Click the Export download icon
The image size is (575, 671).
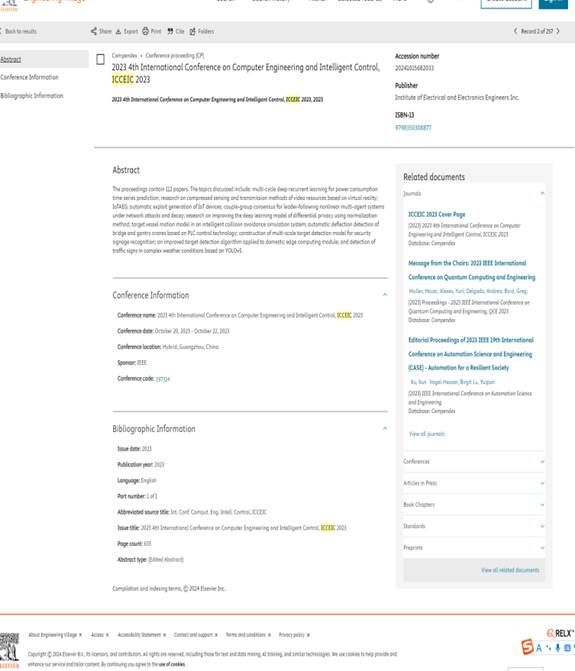coord(119,31)
